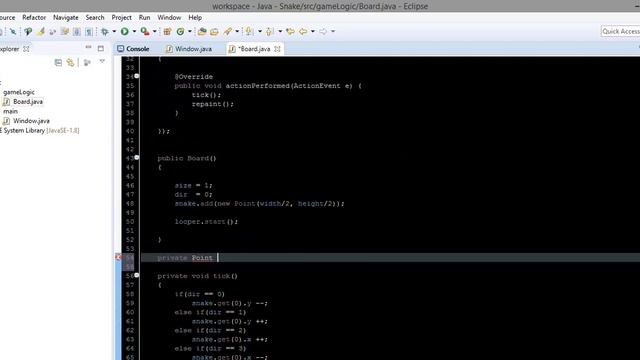Click the Open Type icon in toolbar
The image size is (640, 360).
point(202,31)
